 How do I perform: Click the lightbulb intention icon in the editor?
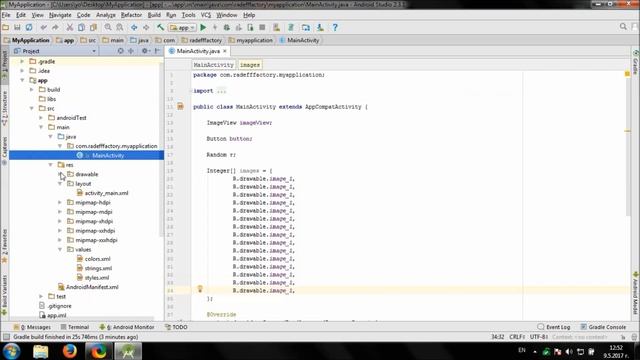200,289
